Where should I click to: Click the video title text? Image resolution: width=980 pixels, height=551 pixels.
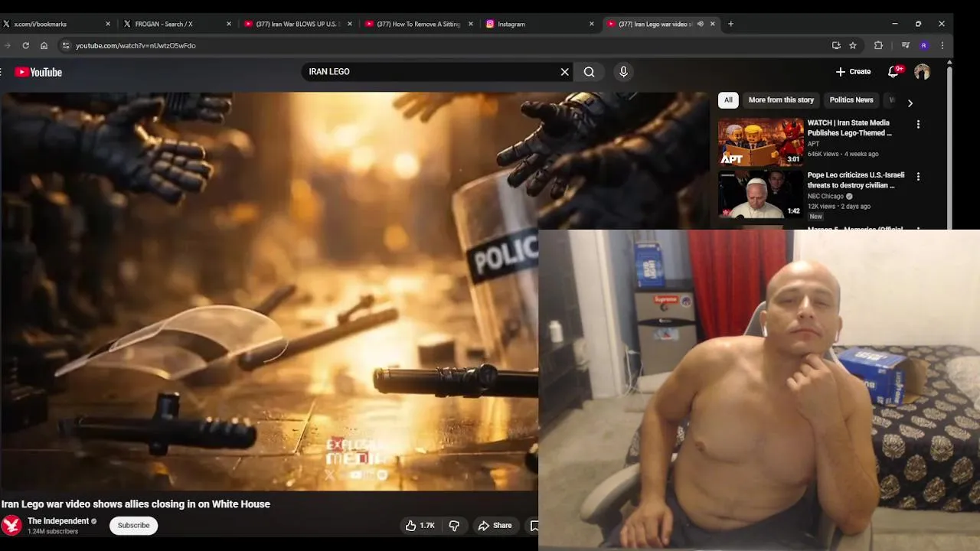coord(136,504)
